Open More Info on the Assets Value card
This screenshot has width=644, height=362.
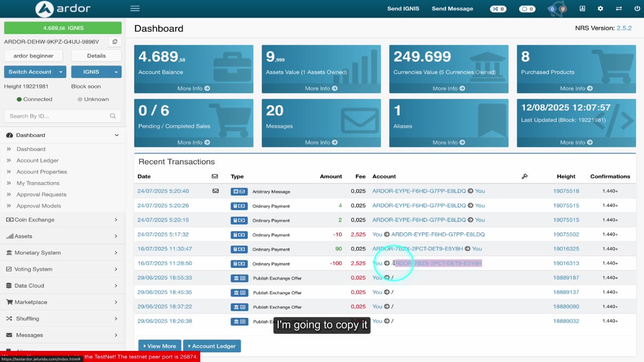[x=321, y=88]
